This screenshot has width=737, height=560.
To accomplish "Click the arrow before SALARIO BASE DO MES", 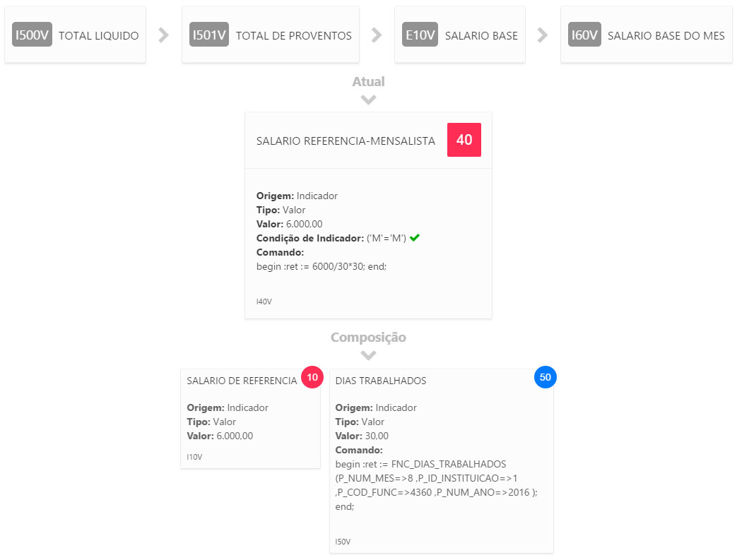I will point(543,35).
